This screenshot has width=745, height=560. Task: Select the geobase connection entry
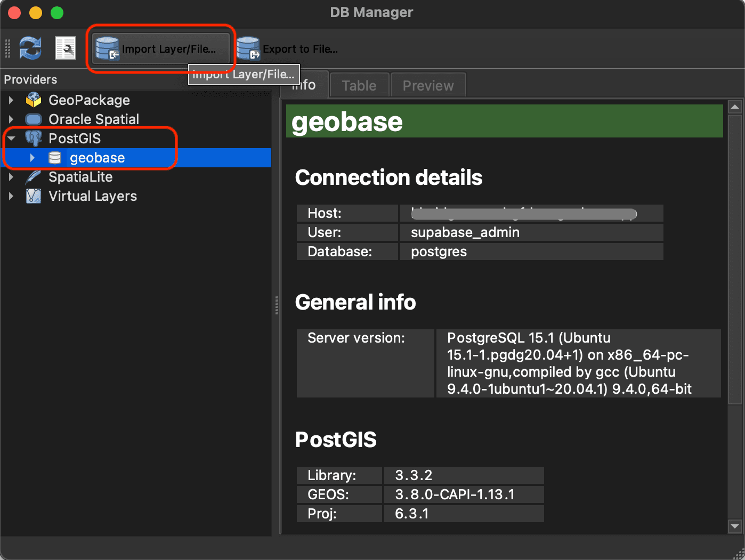tap(97, 157)
